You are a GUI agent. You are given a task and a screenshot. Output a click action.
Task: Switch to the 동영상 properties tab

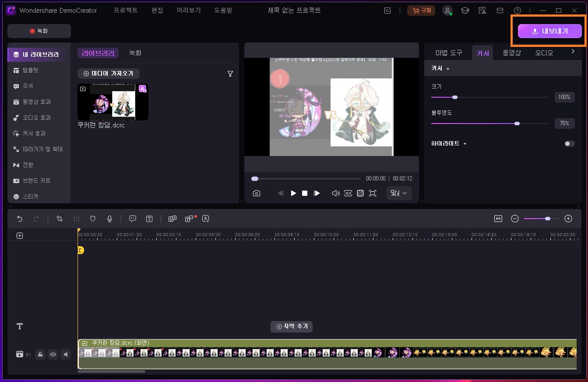512,53
